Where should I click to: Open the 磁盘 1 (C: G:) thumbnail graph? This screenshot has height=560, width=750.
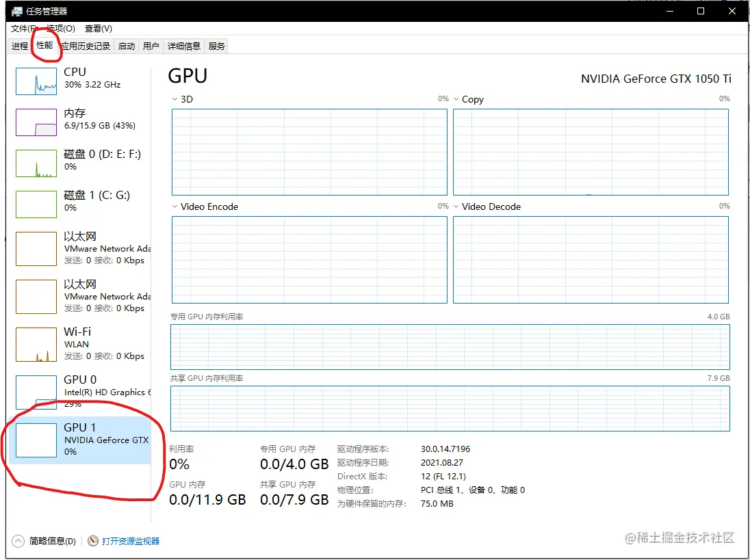point(36,204)
